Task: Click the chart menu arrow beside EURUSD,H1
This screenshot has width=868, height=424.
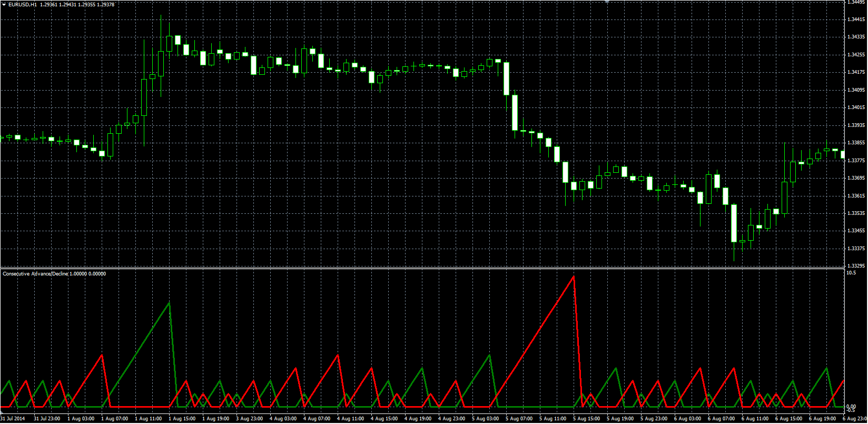Action: tap(4, 4)
